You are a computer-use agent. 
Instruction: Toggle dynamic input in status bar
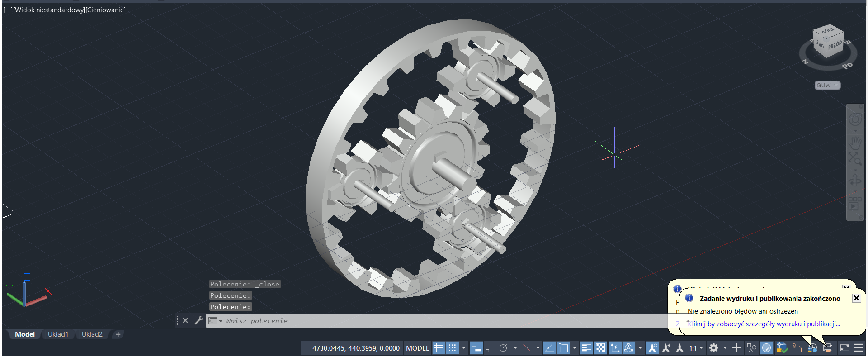(476, 348)
